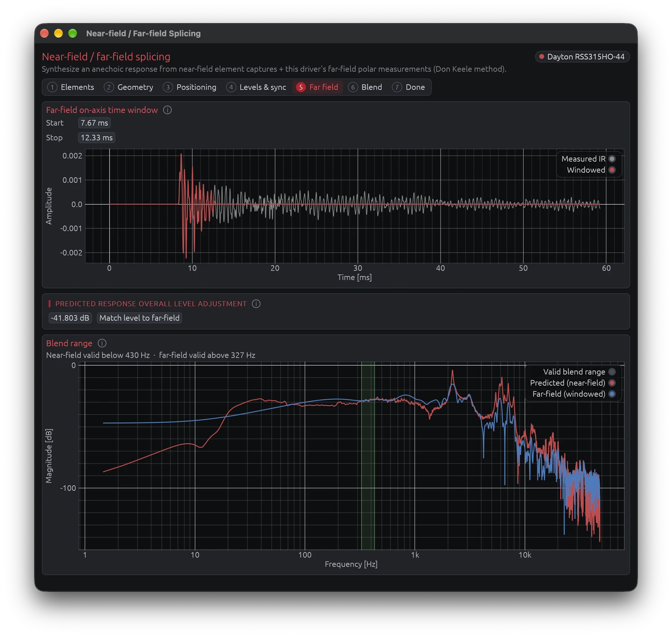
Task: Click the 'Time [ms]' axis label
Action: click(354, 277)
